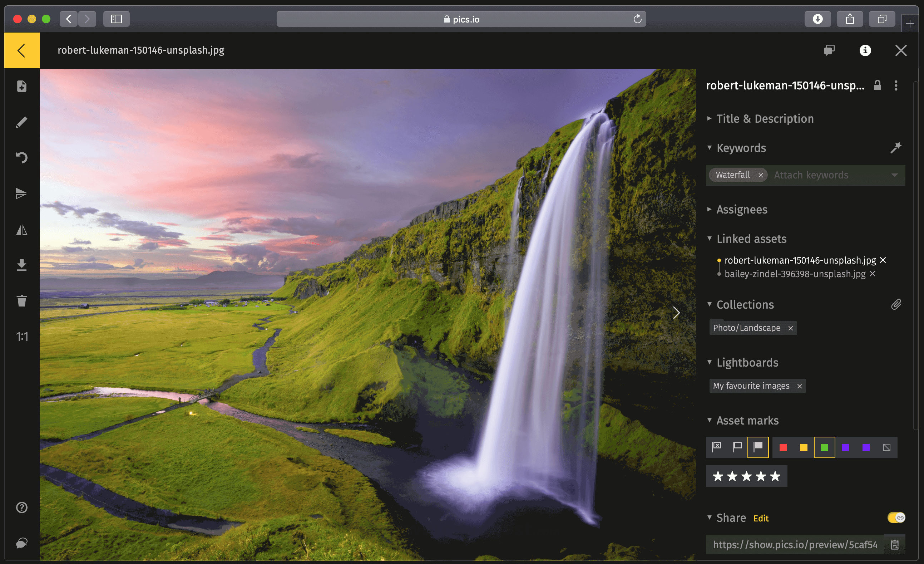Toggle the crossed rejected-flag mark
This screenshot has width=924, height=564.
click(717, 447)
